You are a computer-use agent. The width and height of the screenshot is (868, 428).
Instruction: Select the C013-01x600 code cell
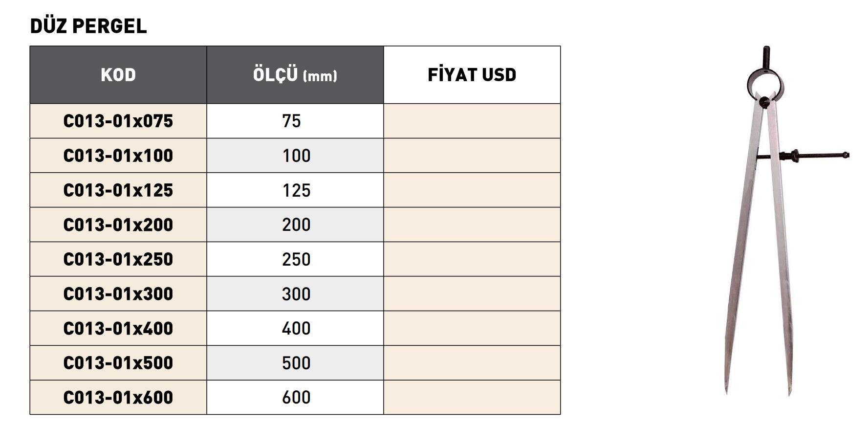click(118, 397)
